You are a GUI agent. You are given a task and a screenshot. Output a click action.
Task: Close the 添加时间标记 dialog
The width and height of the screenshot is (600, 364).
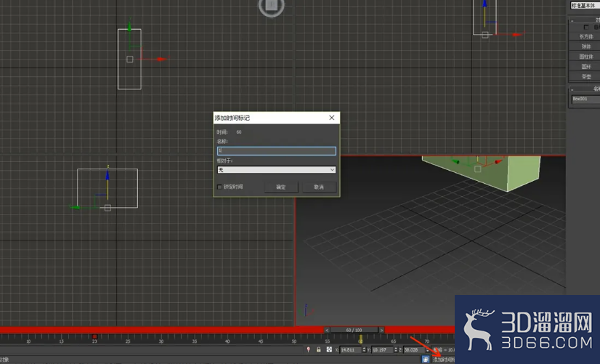(332, 118)
